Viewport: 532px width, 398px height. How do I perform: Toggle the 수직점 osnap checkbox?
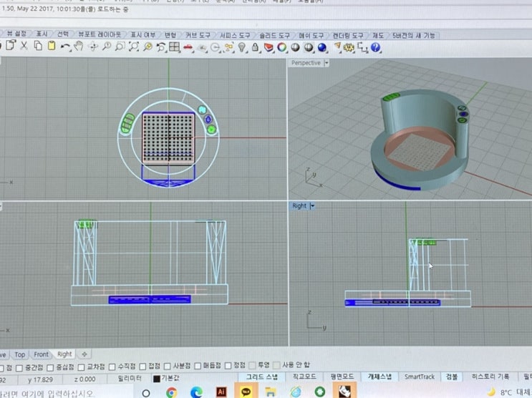click(112, 367)
